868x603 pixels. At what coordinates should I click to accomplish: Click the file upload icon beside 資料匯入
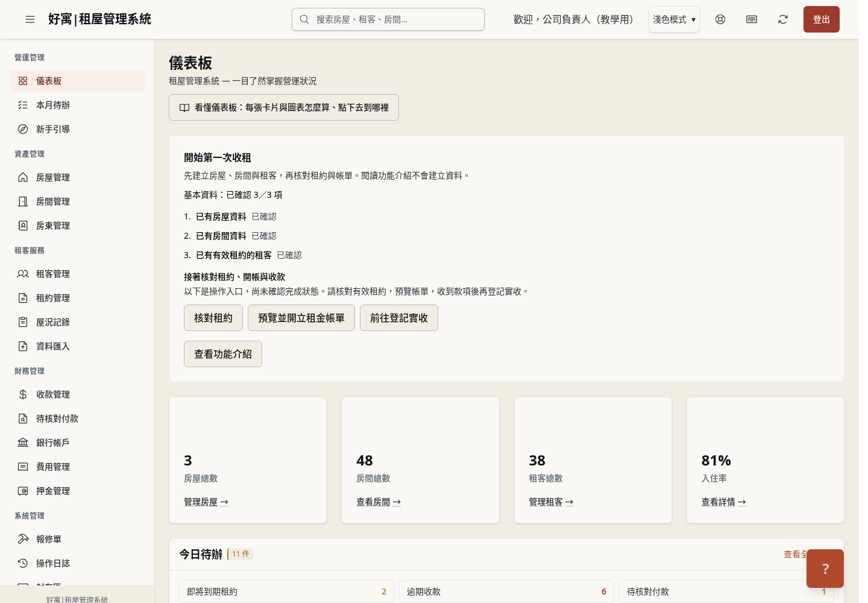pyautogui.click(x=23, y=346)
